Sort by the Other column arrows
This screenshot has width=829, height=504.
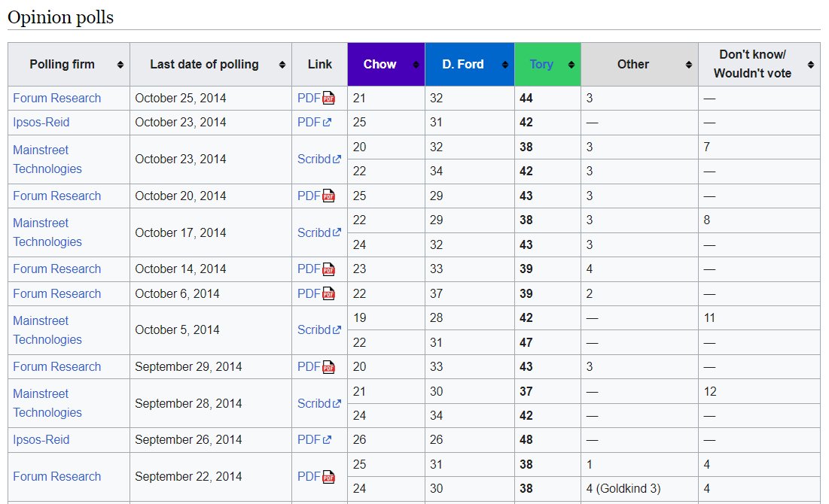pos(689,65)
